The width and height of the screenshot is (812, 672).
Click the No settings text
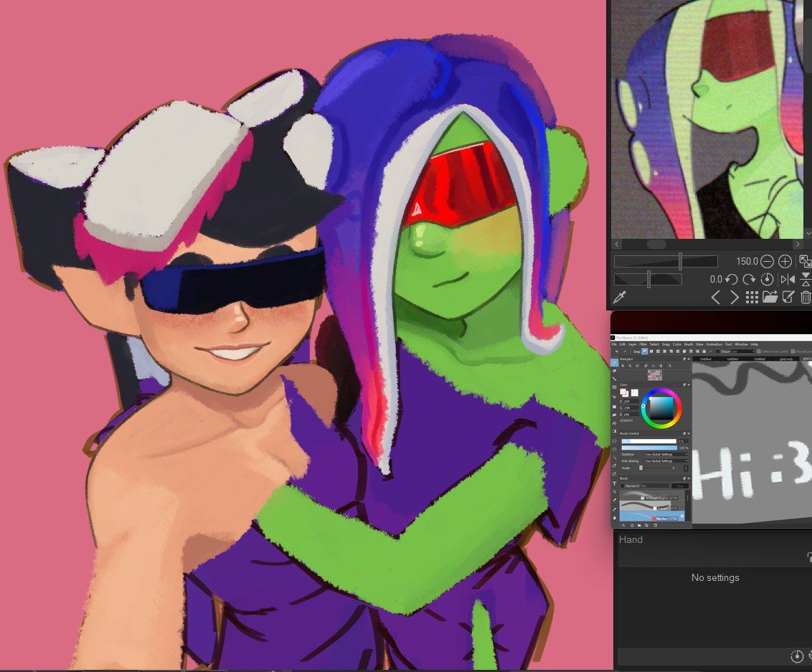(715, 578)
